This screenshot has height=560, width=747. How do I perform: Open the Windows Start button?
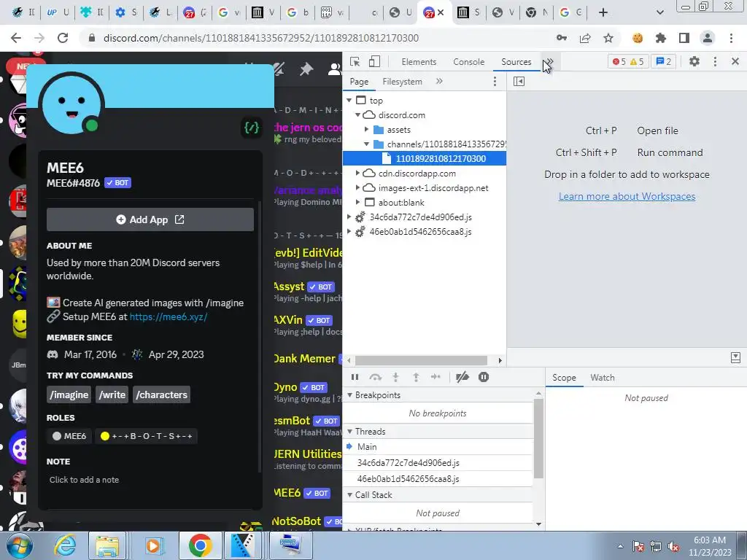click(x=19, y=545)
